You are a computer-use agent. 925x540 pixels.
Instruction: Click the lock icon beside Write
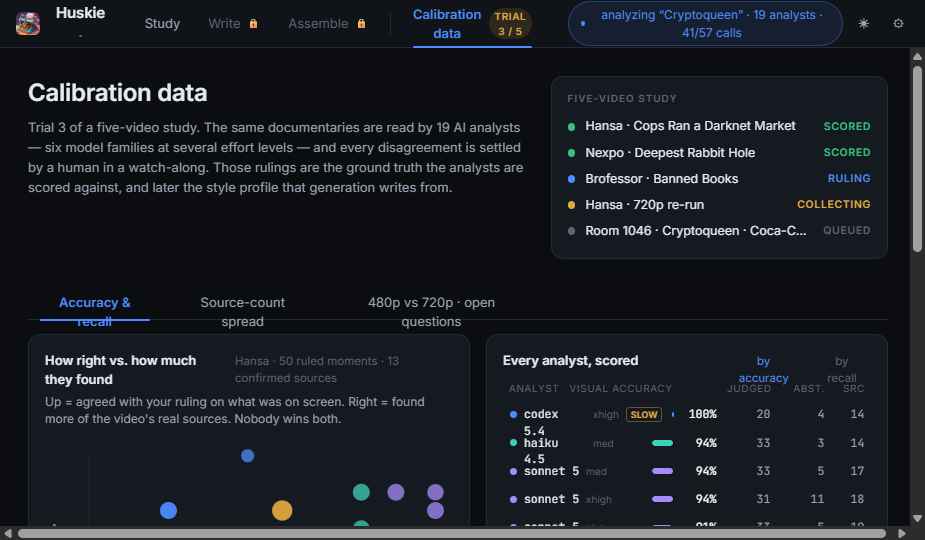click(253, 24)
